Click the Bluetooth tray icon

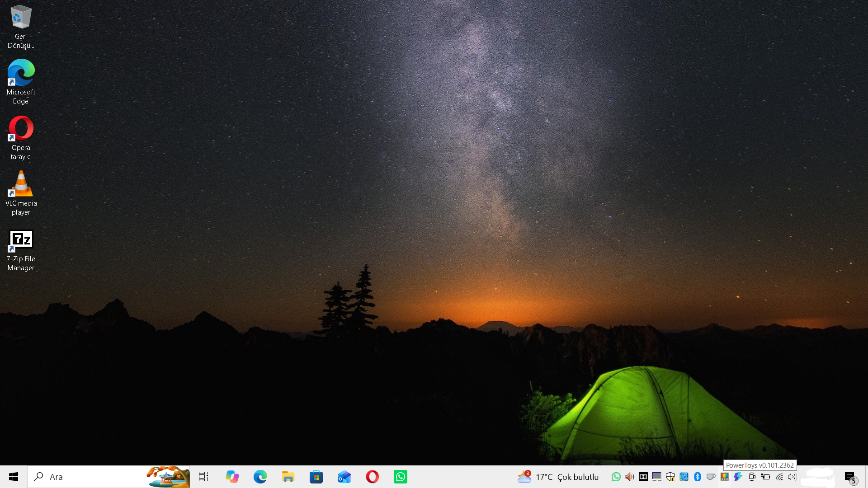pyautogui.click(x=698, y=477)
